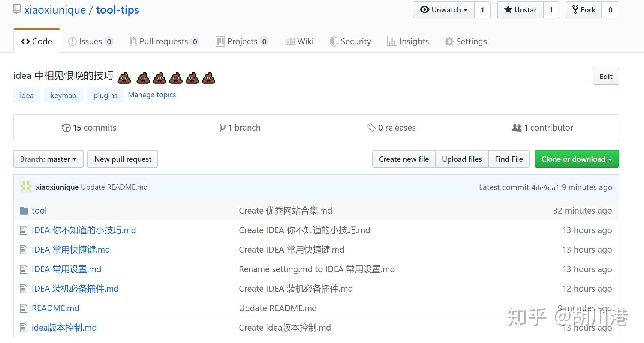This screenshot has width=644, height=343.
Task: Click the branch icon next to 1 branch
Action: pyautogui.click(x=223, y=128)
